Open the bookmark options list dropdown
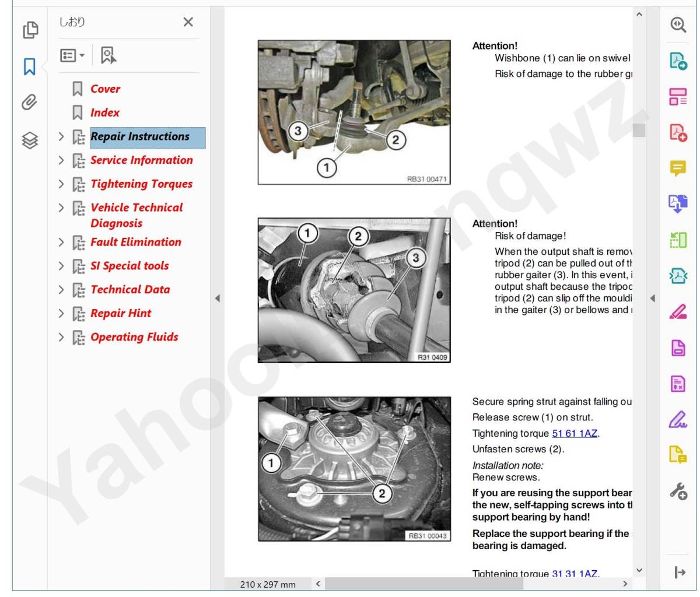700x597 pixels. click(73, 55)
